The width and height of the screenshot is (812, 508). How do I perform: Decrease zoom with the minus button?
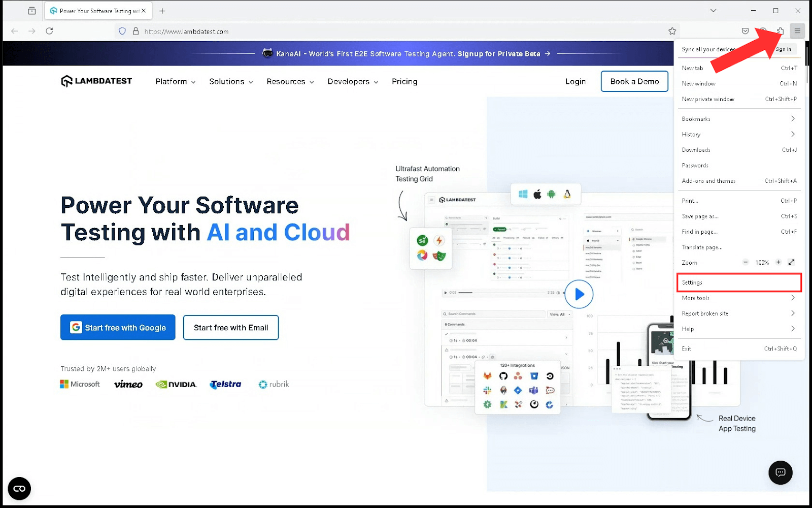(x=746, y=262)
